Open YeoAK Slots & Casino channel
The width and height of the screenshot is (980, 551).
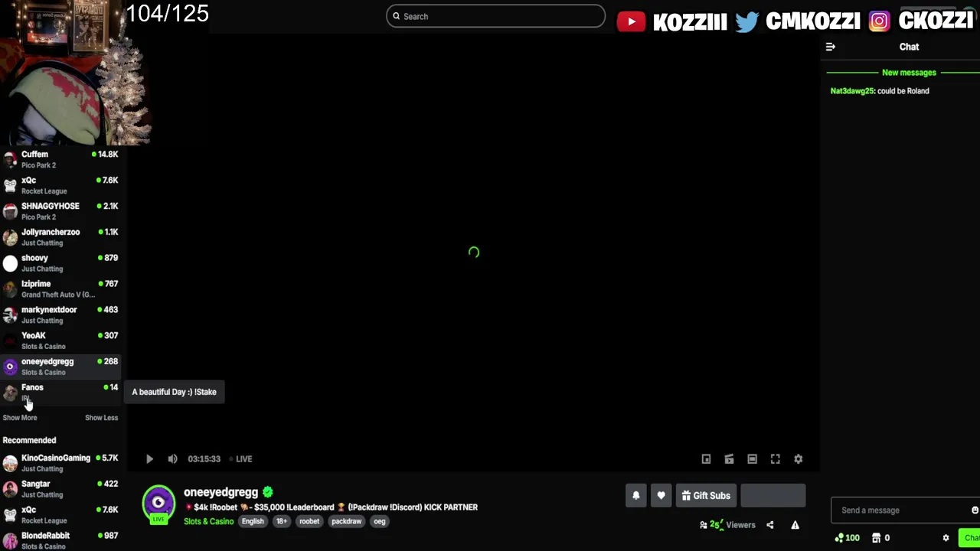[61, 341]
